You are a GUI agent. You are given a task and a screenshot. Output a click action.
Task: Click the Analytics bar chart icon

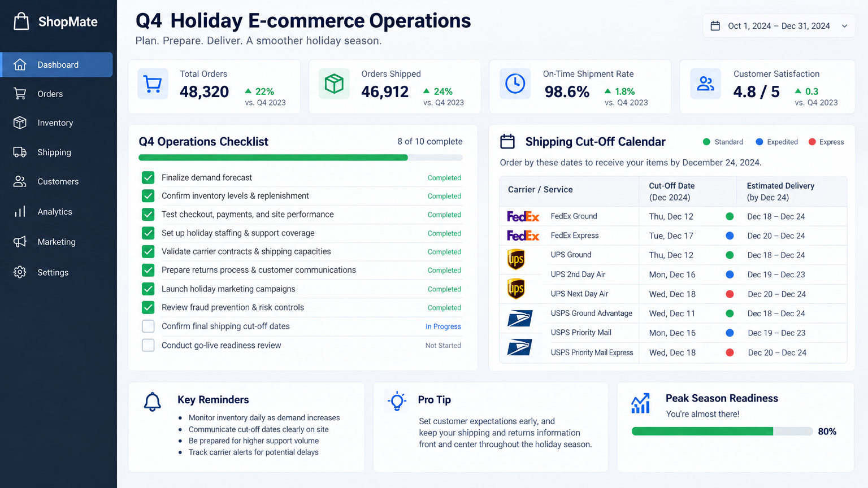(x=20, y=212)
